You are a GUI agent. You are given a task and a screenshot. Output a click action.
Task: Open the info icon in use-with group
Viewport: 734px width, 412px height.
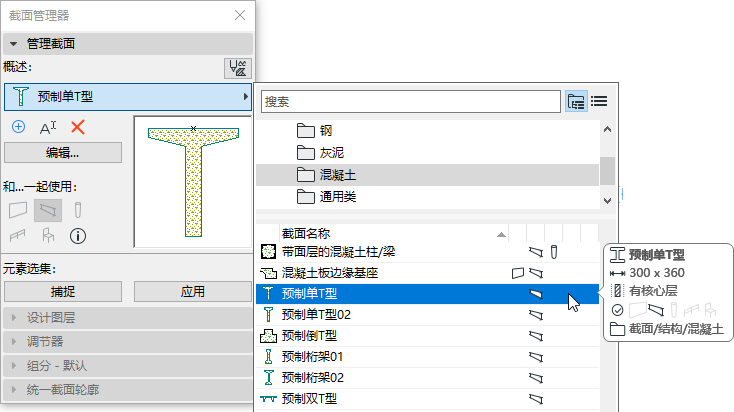(x=78, y=236)
